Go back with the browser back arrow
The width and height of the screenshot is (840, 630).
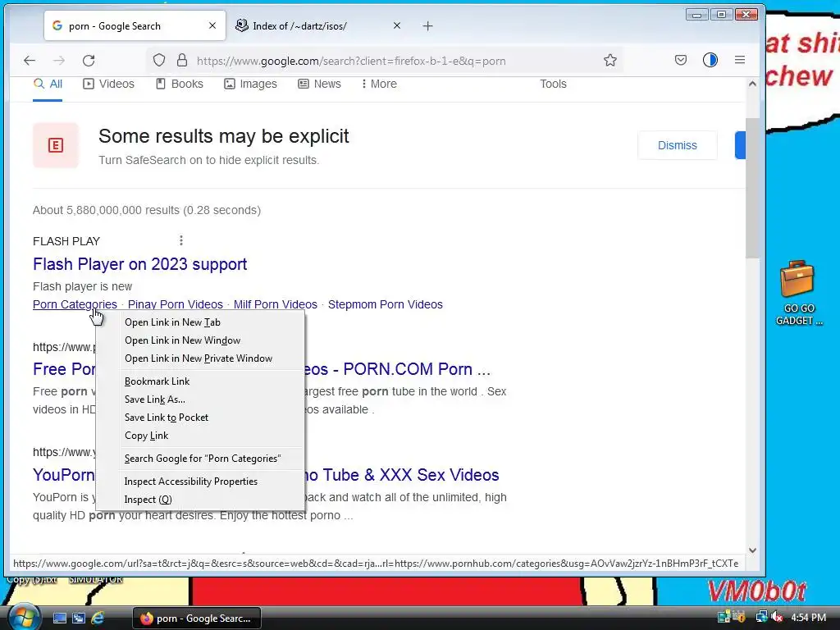tap(30, 61)
